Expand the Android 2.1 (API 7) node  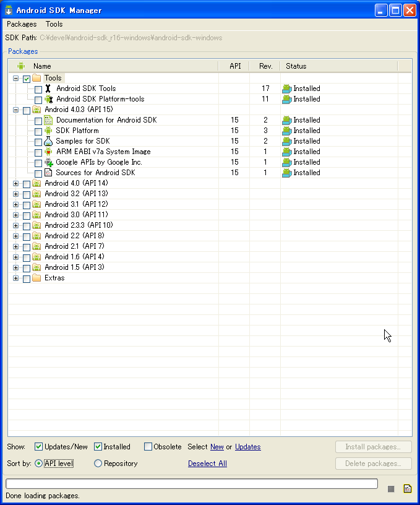coord(15,247)
